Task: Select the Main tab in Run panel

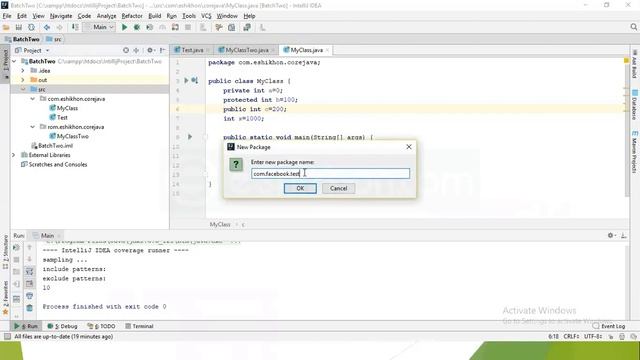Action: (47, 236)
